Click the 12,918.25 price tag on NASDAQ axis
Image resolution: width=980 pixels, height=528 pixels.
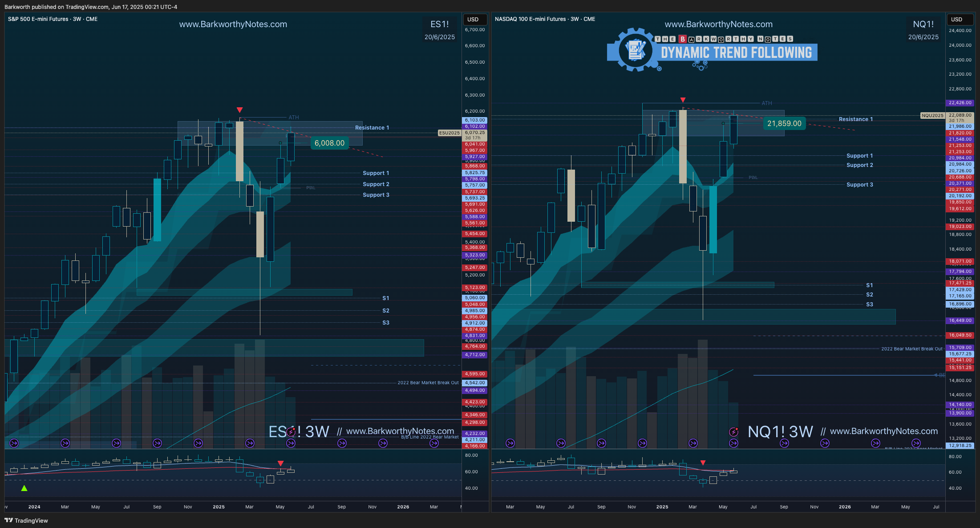point(960,446)
